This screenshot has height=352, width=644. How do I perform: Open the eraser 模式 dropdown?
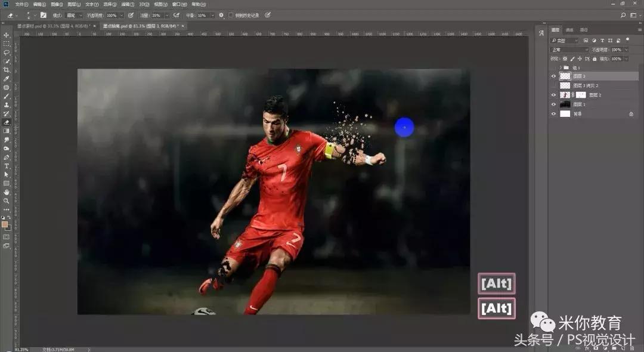click(75, 16)
